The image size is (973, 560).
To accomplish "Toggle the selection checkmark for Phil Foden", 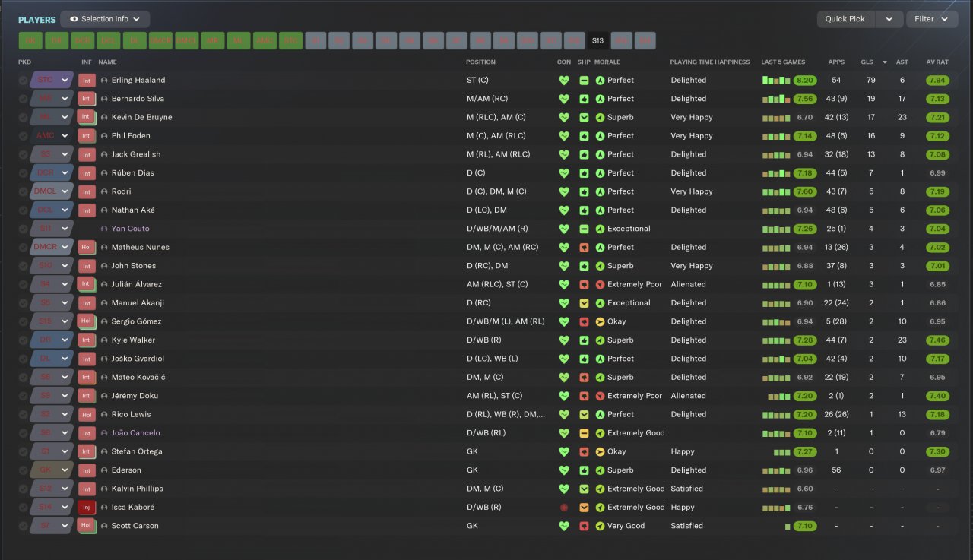I will tap(24, 136).
